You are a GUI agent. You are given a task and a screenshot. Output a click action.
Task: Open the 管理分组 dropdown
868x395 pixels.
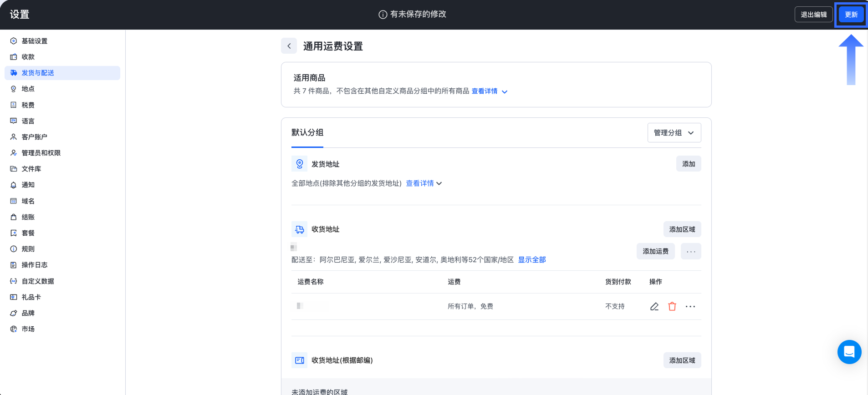[x=674, y=133]
